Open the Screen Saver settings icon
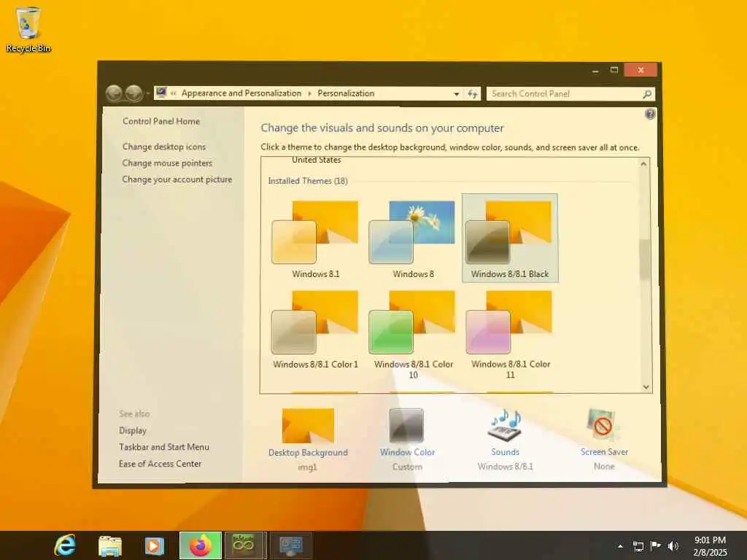747x560 pixels. (x=603, y=425)
